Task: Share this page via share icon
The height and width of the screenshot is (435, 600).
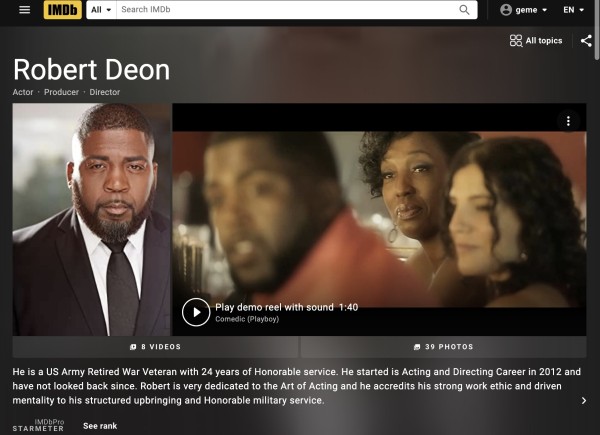Action: click(x=586, y=41)
